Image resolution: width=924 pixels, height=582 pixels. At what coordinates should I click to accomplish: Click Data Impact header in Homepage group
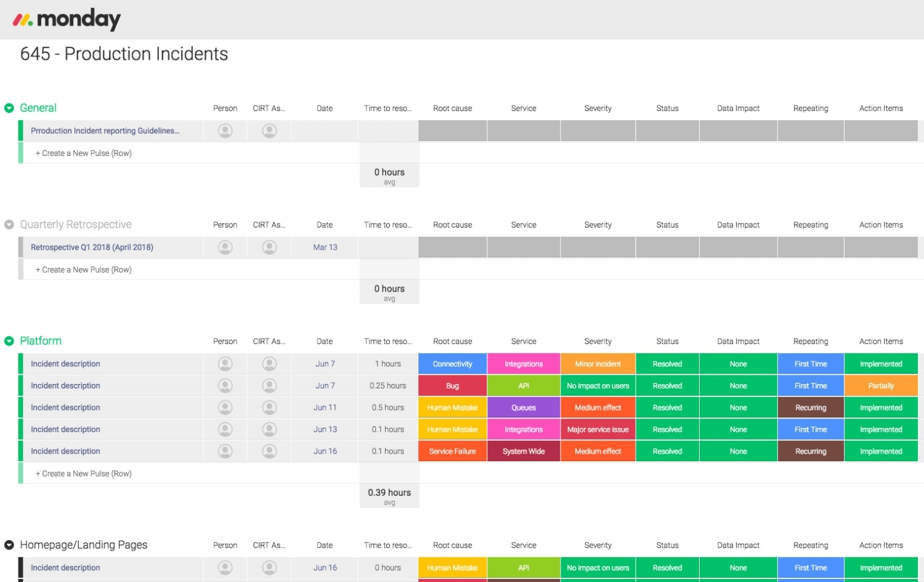click(x=738, y=546)
